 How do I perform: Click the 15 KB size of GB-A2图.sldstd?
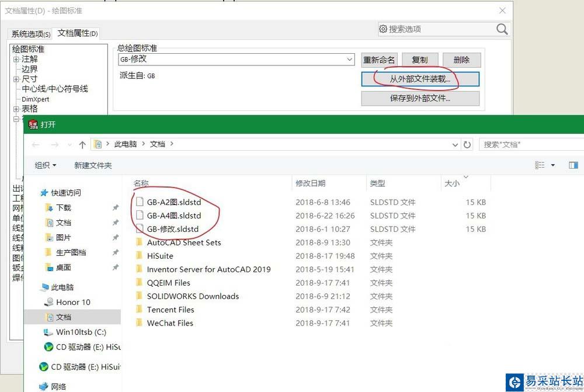coord(475,202)
